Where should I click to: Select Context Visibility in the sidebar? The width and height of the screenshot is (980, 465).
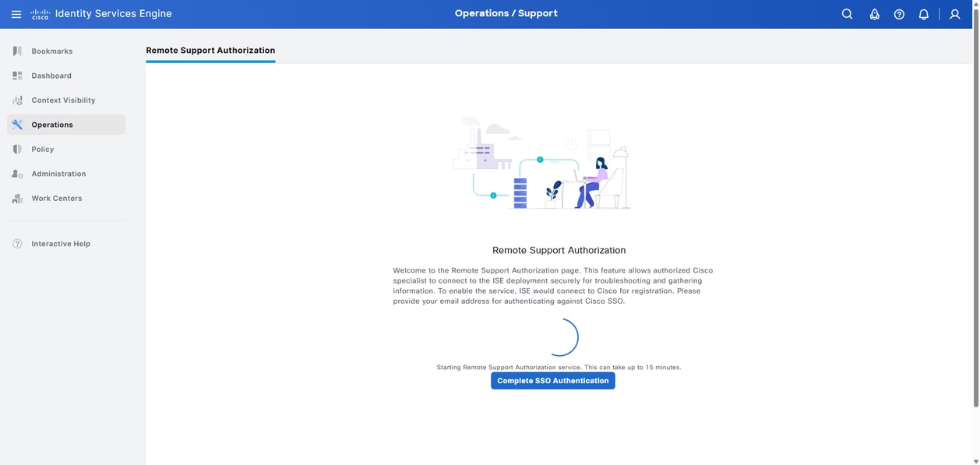[x=63, y=100]
